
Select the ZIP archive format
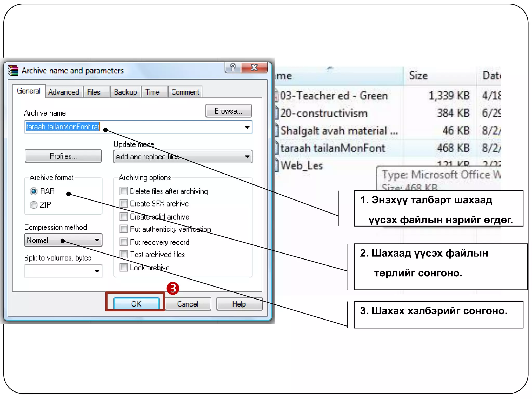pyautogui.click(x=34, y=205)
